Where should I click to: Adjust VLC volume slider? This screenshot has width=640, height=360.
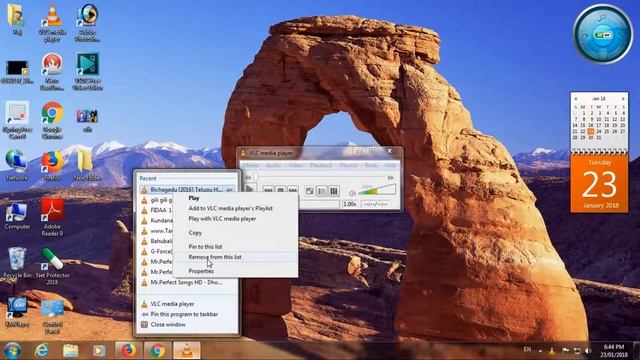(x=377, y=190)
